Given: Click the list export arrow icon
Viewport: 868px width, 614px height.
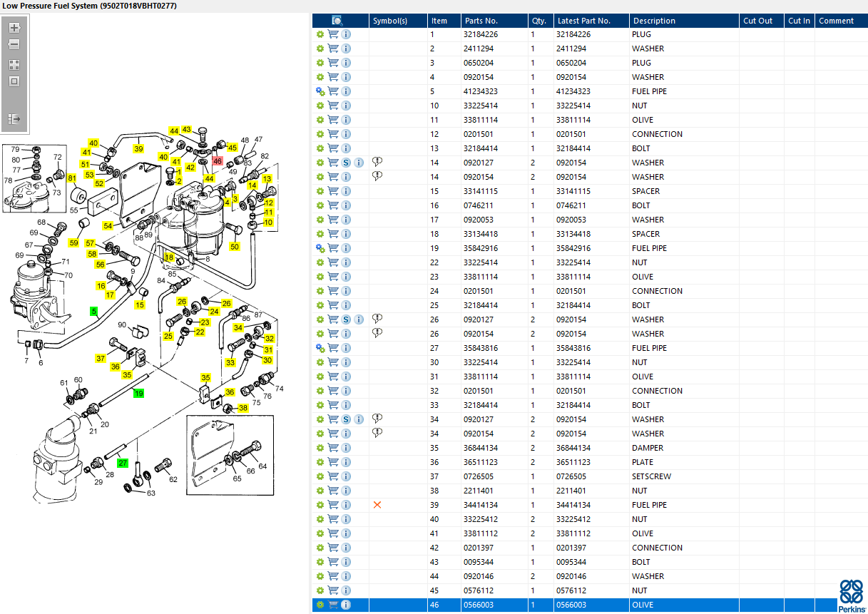Looking at the screenshot, I should tap(14, 119).
